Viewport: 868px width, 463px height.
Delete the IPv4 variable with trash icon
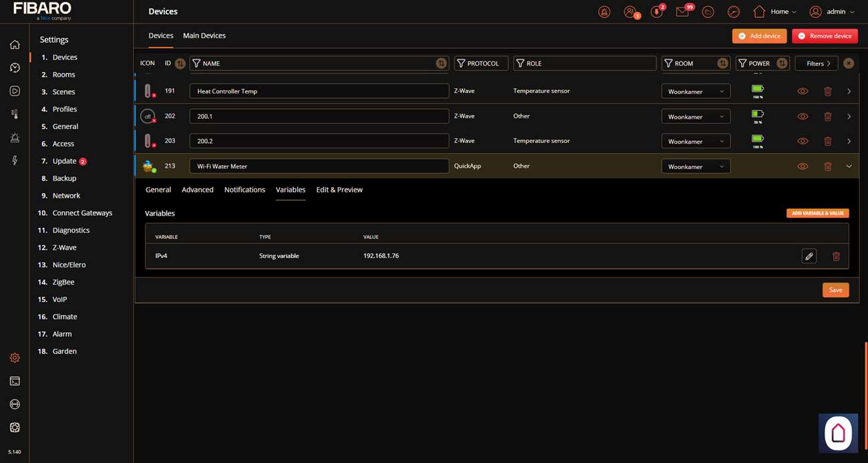[x=835, y=256]
